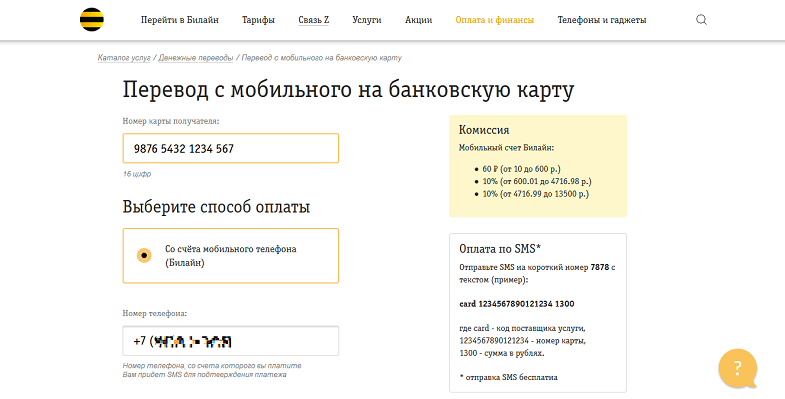Follow the Денежные переводы breadcrumb link
Image resolution: width=785 pixels, height=399 pixels.
[x=196, y=58]
